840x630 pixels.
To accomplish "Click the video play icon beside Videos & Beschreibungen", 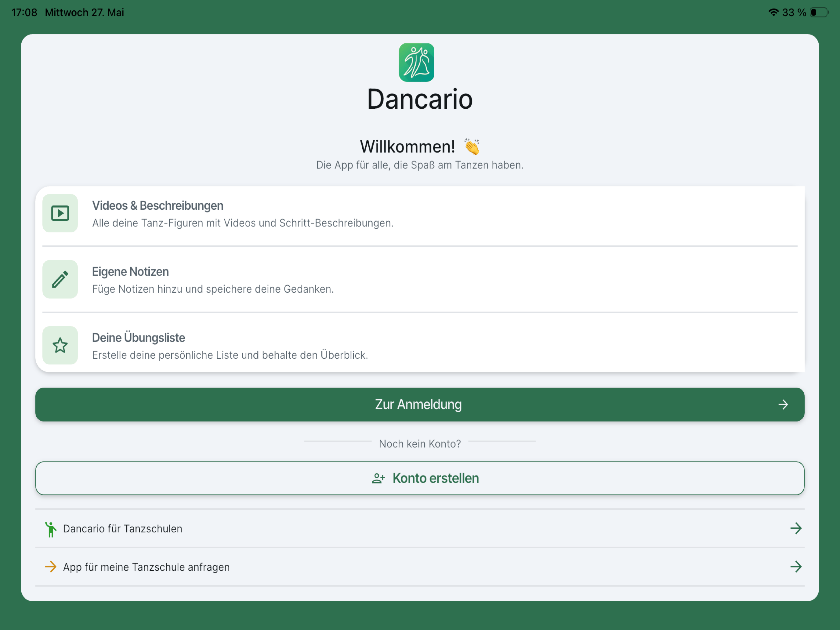I will 60,213.
